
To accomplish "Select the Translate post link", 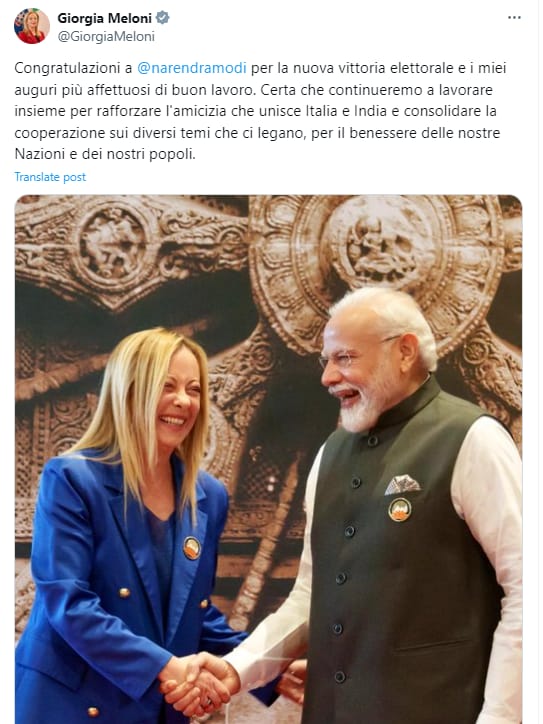I will (x=50, y=177).
